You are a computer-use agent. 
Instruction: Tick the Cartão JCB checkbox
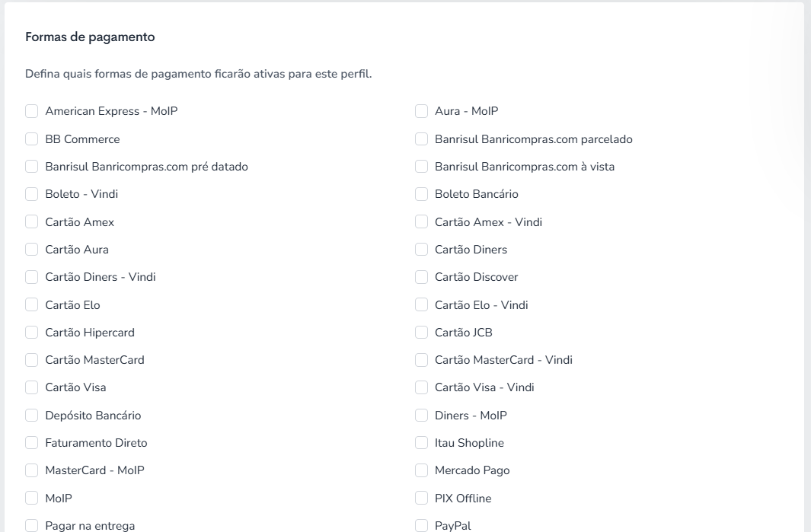click(x=422, y=333)
